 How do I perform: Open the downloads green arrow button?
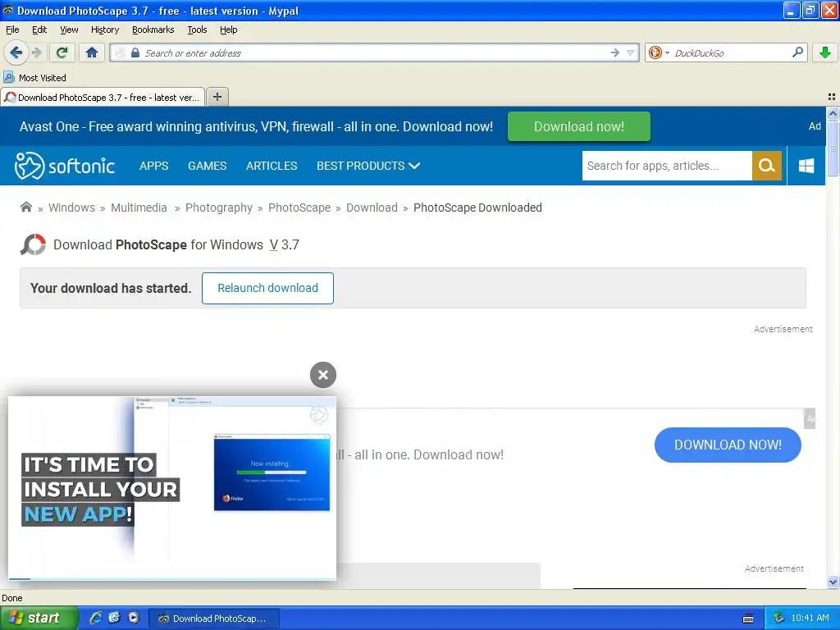pos(825,52)
